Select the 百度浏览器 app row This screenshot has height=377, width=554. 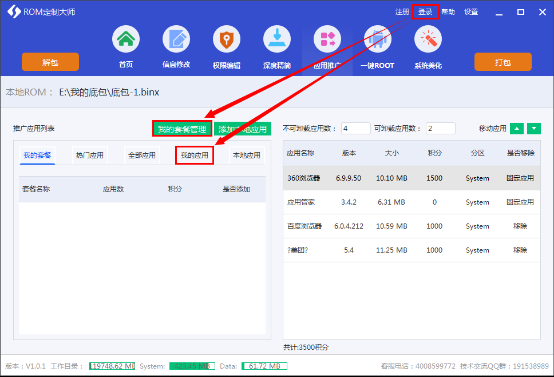[x=411, y=226]
